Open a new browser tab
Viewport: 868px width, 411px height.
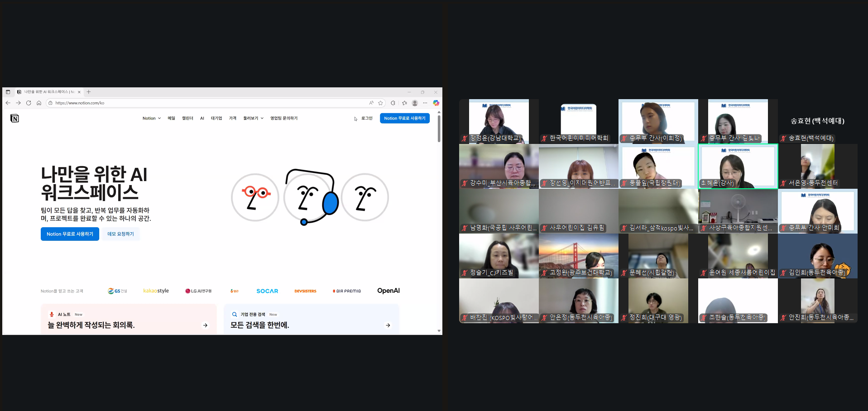pos(89,92)
